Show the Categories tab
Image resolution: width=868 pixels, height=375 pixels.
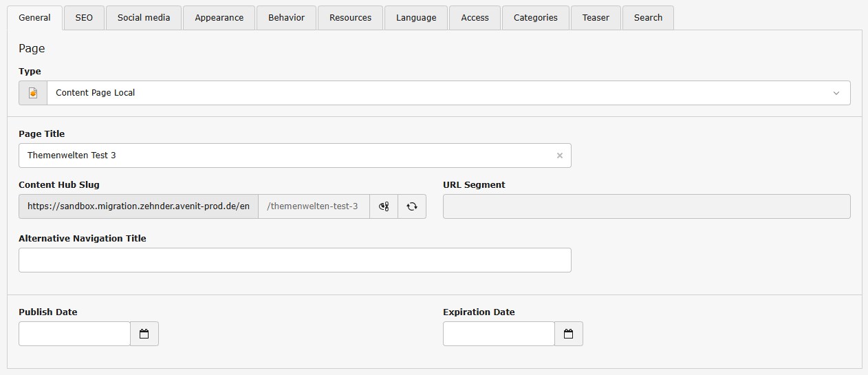click(535, 18)
